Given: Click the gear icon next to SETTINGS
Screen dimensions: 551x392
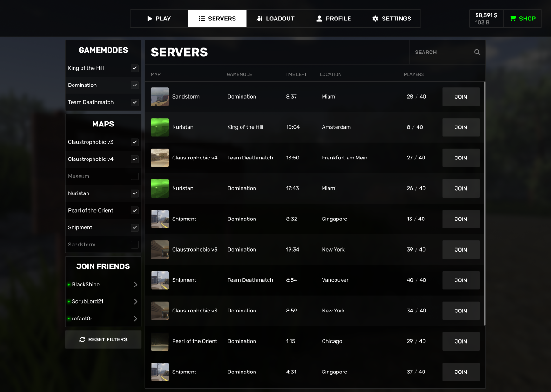Looking at the screenshot, I should point(375,19).
